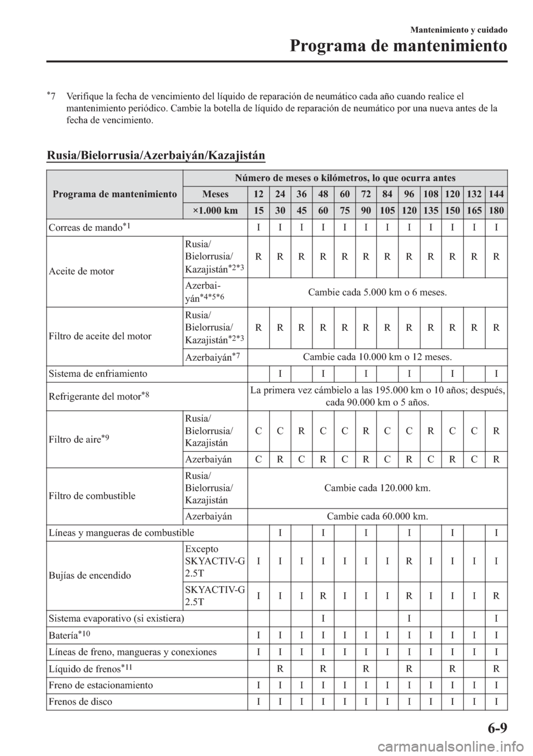Click the '108' months column header
This screenshot has width=533, height=756.
[431, 194]
